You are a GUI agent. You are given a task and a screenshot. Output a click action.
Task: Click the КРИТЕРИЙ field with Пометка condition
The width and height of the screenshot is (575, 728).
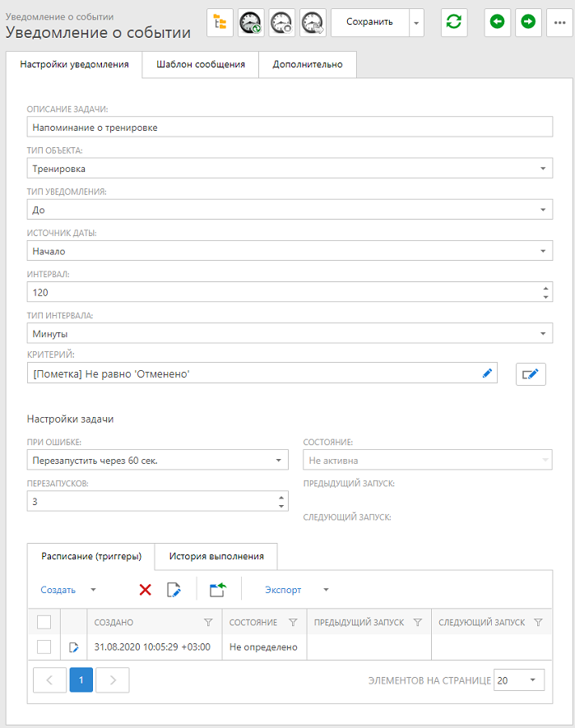[262, 373]
